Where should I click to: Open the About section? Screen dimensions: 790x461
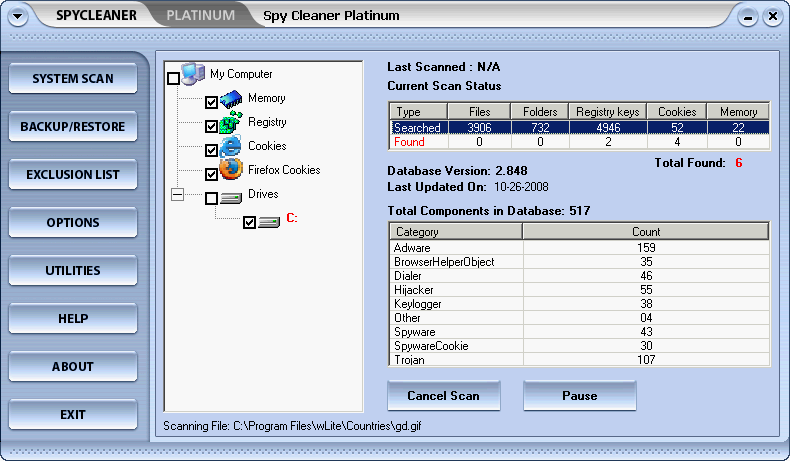pyautogui.click(x=73, y=366)
